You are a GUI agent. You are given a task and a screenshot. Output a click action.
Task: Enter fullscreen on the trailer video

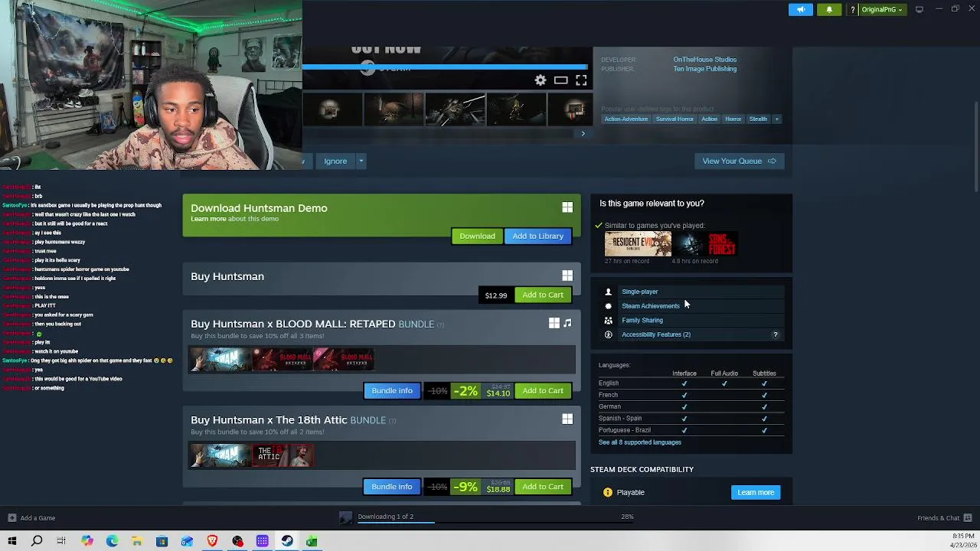coord(581,80)
